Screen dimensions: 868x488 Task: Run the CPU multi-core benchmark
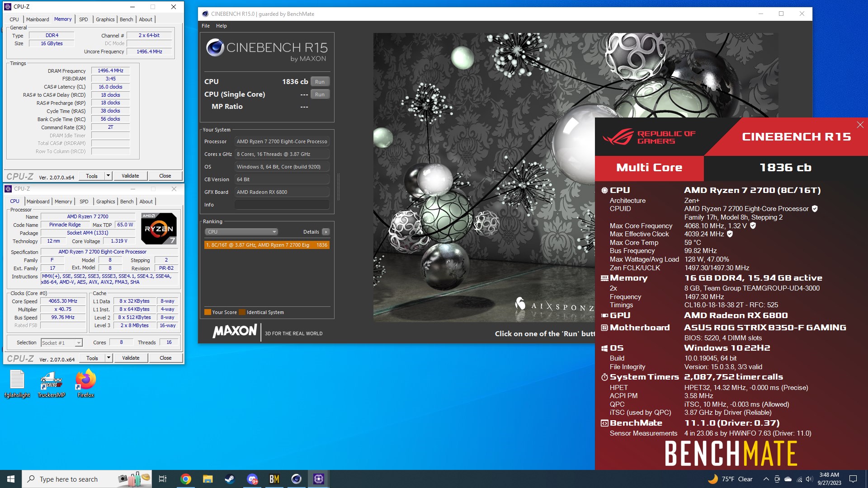coord(320,82)
